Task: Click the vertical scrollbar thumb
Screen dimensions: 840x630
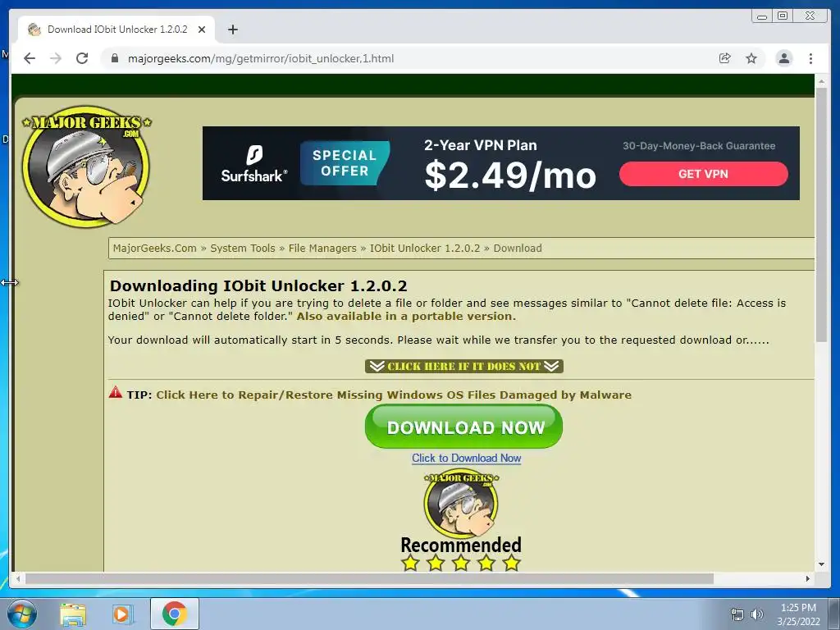Action: (821, 214)
